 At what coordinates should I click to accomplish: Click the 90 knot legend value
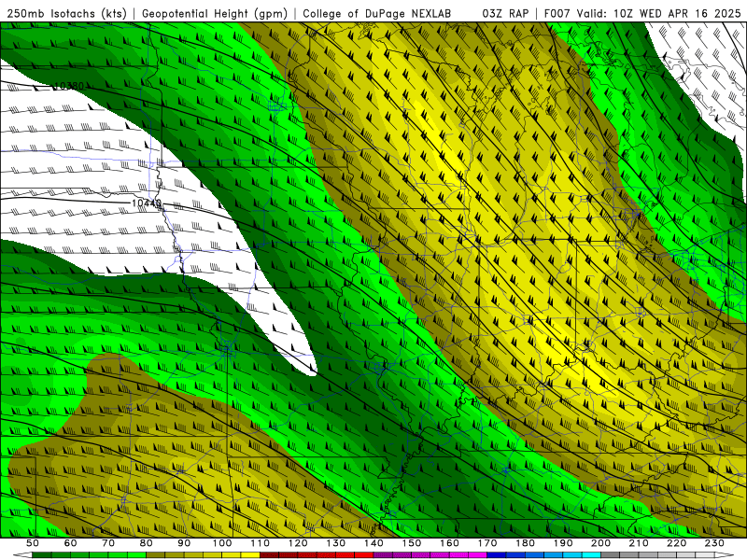click(x=184, y=543)
